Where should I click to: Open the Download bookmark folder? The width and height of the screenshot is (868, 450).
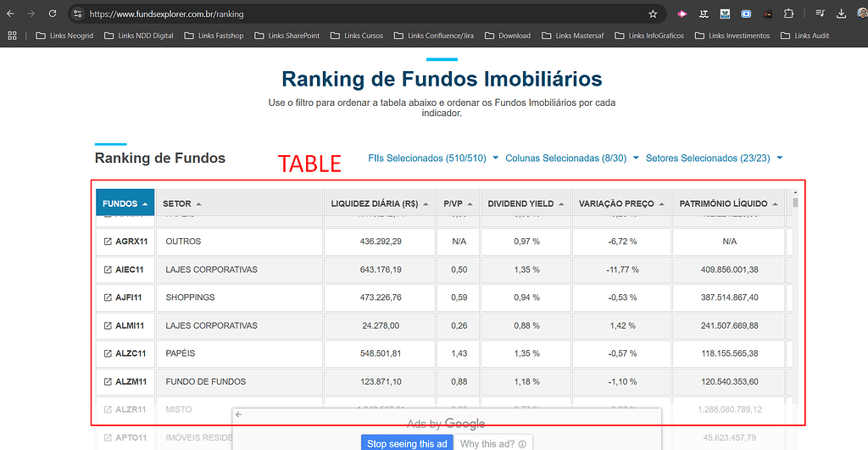509,36
